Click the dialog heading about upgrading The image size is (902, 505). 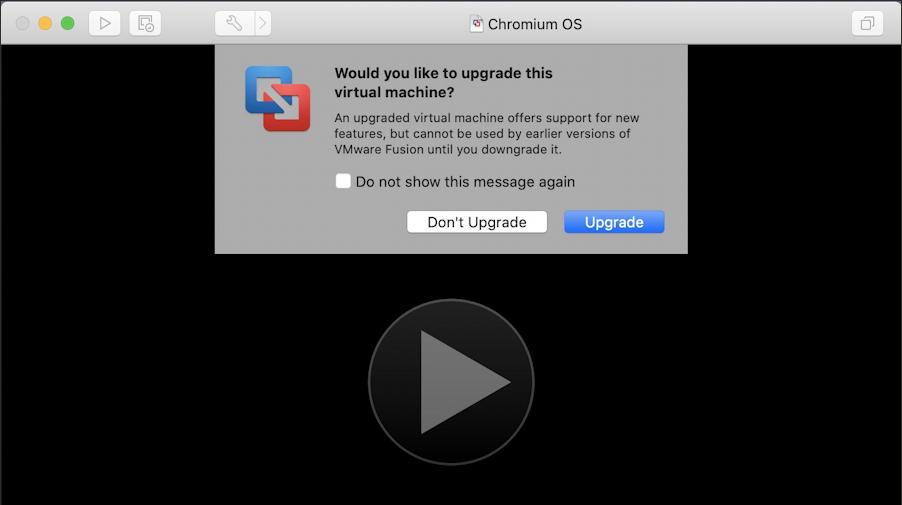pyautogui.click(x=444, y=82)
